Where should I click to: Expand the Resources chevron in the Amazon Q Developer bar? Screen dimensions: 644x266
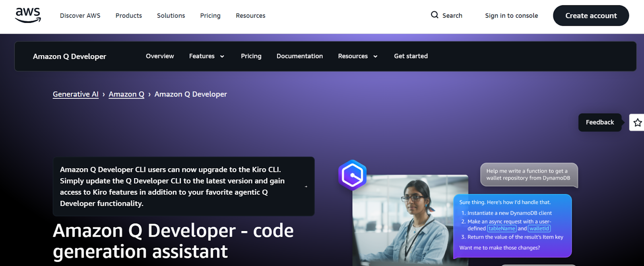[x=376, y=56]
